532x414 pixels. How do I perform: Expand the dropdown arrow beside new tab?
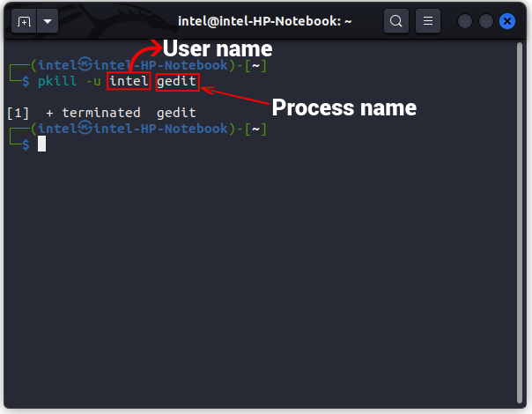[48, 21]
